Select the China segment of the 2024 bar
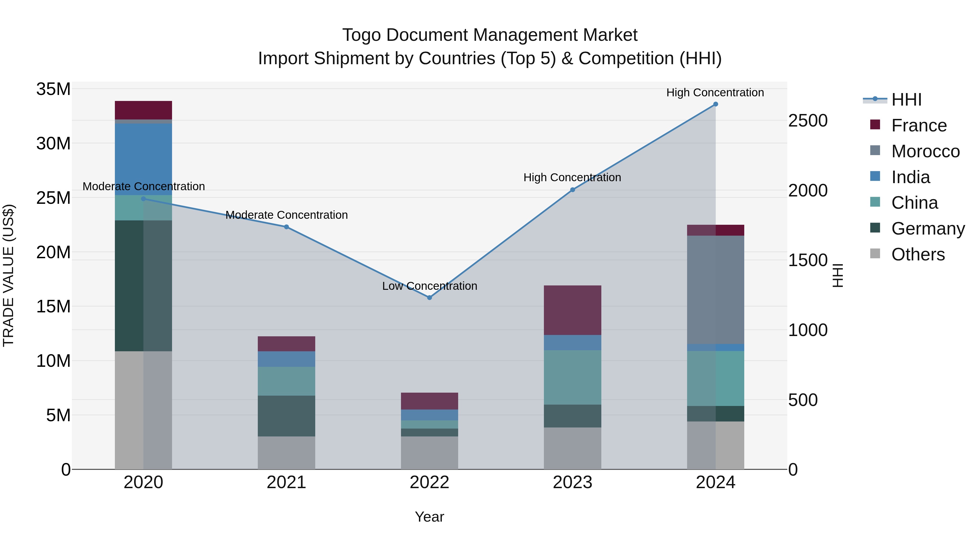The height and width of the screenshot is (551, 980). click(716, 378)
